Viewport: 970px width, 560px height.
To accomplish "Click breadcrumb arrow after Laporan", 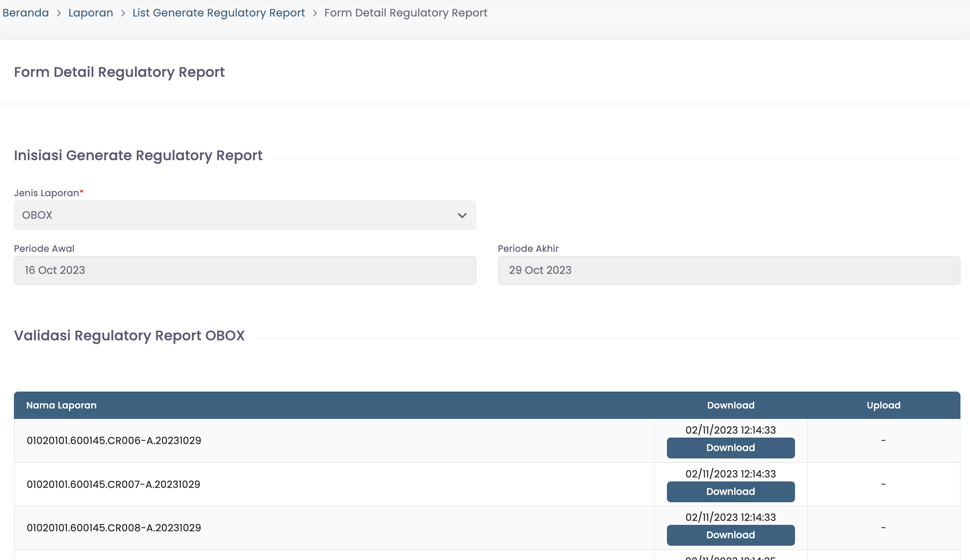I will click(123, 13).
